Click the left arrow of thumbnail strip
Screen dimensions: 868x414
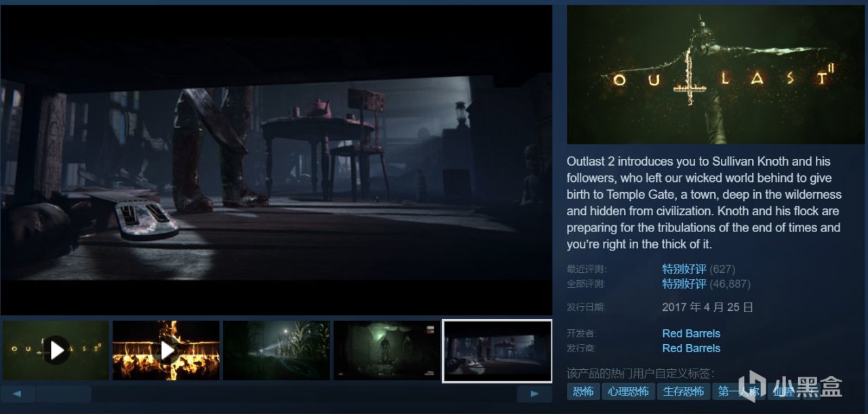pyautogui.click(x=17, y=394)
